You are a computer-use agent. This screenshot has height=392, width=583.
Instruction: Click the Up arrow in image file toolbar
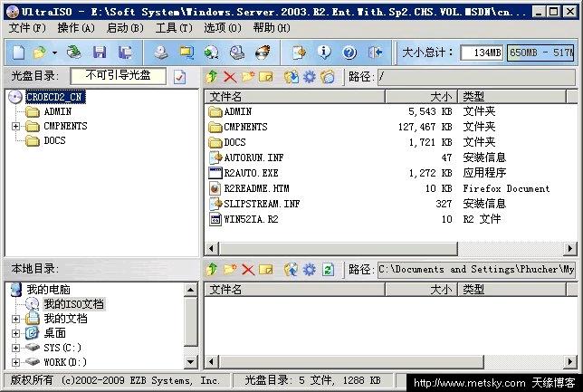pyautogui.click(x=212, y=77)
